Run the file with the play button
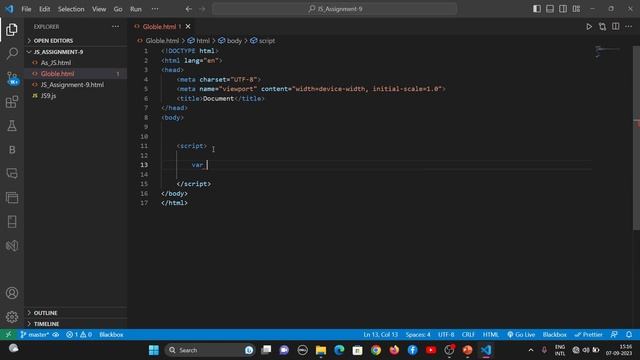This screenshot has height=360, width=640. click(589, 27)
